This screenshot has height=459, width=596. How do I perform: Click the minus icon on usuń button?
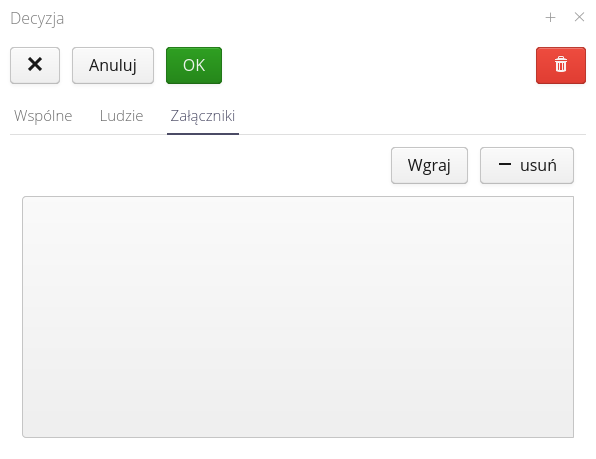pyautogui.click(x=504, y=164)
